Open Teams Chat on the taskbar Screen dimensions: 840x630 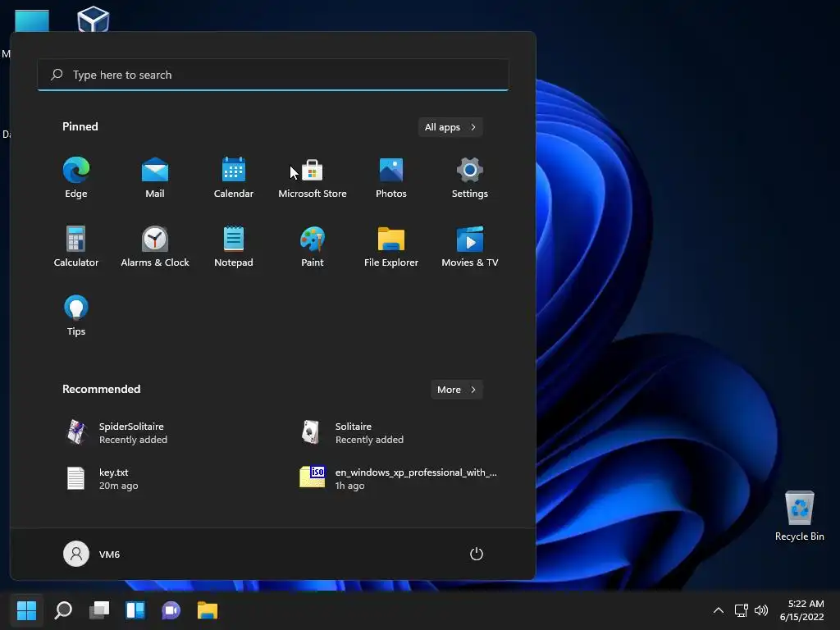point(171,610)
